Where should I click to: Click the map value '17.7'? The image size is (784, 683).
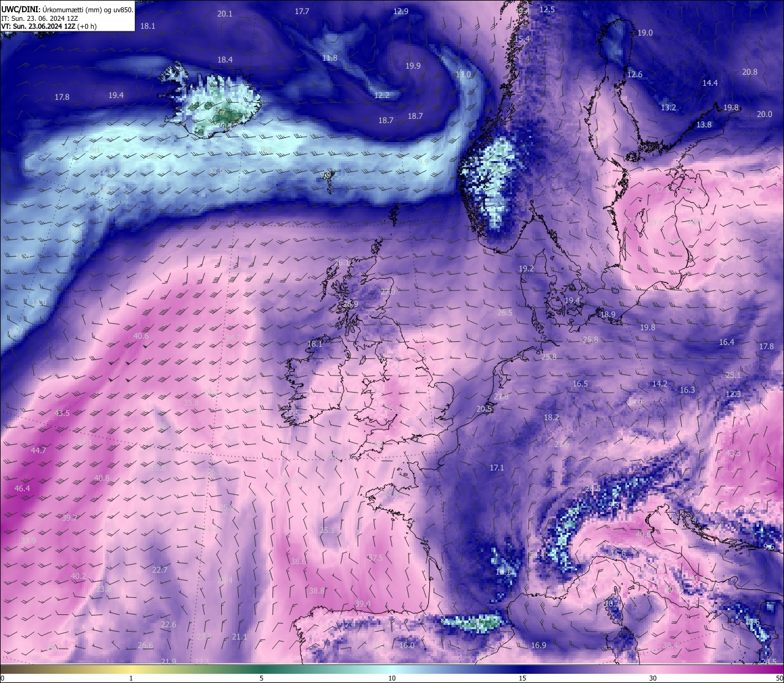pos(302,11)
